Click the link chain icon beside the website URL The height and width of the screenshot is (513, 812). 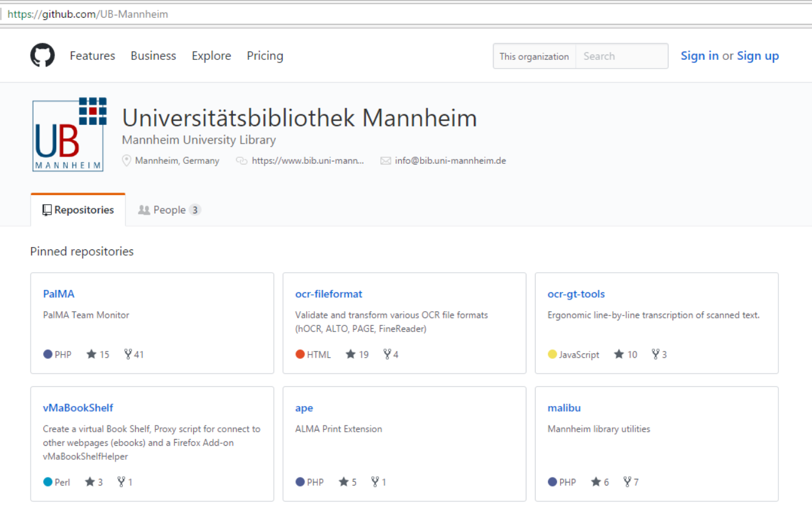(242, 161)
